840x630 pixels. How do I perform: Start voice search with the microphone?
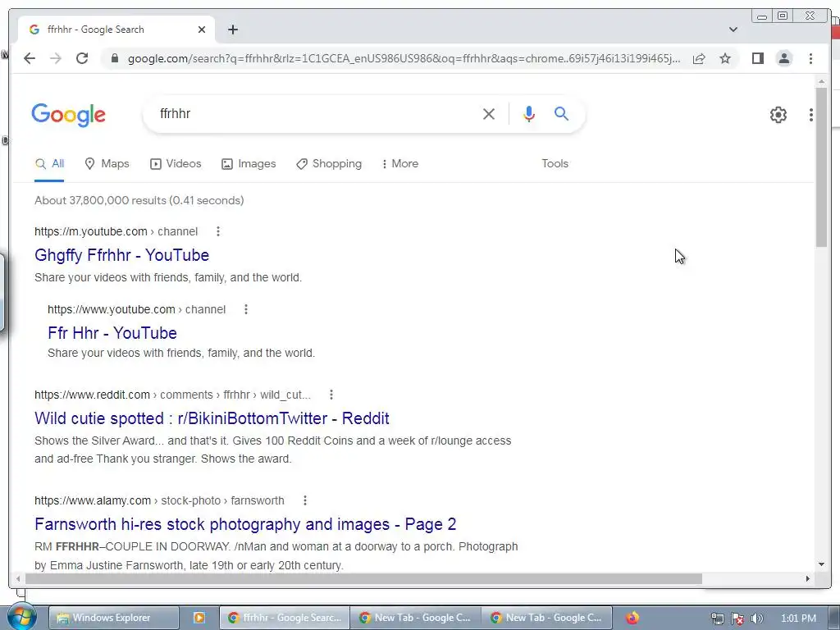pos(529,113)
